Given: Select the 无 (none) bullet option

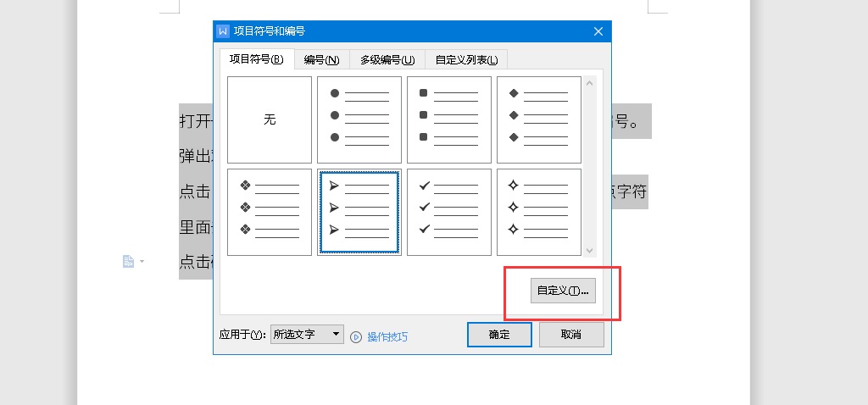Looking at the screenshot, I should pos(270,119).
